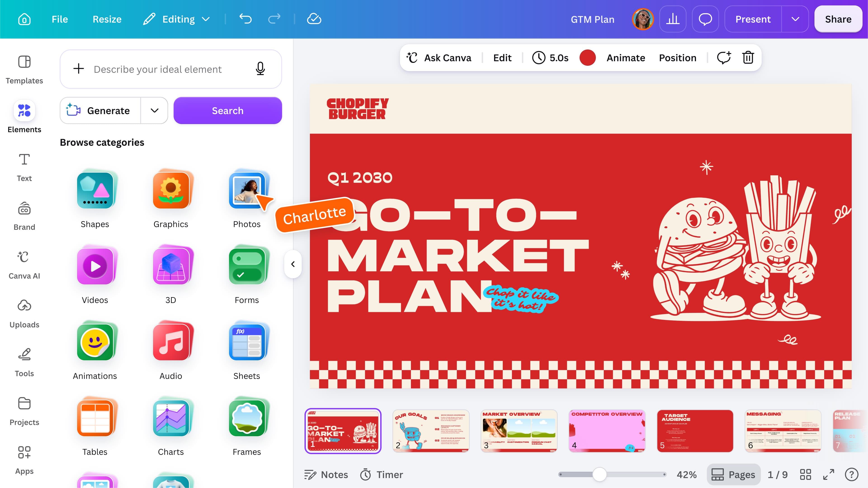Click Edit in the floating toolbar
The width and height of the screenshot is (868, 488).
point(502,58)
